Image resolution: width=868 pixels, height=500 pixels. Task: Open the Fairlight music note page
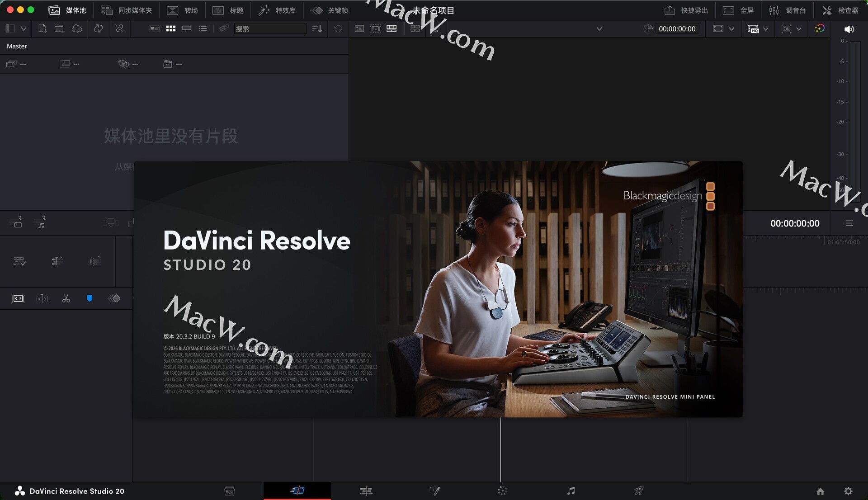coord(571,491)
